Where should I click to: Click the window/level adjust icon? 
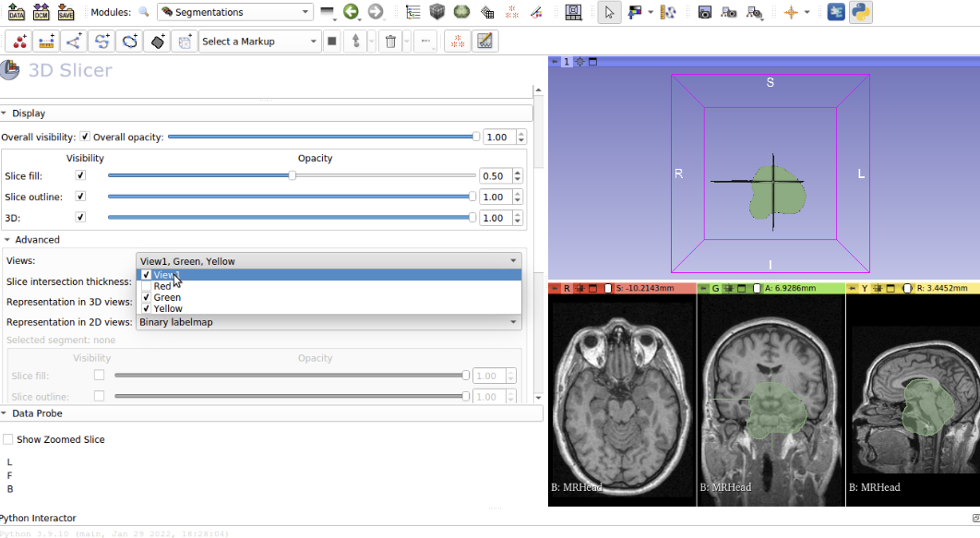coord(635,12)
